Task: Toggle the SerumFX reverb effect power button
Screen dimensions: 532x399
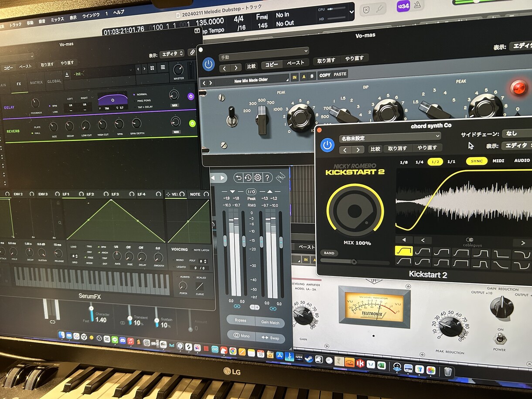Action: click(x=192, y=123)
